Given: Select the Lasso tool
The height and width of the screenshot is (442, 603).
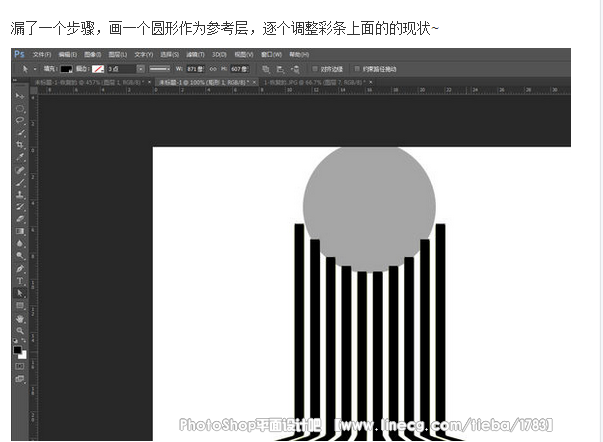Looking at the screenshot, I should click(x=20, y=120).
